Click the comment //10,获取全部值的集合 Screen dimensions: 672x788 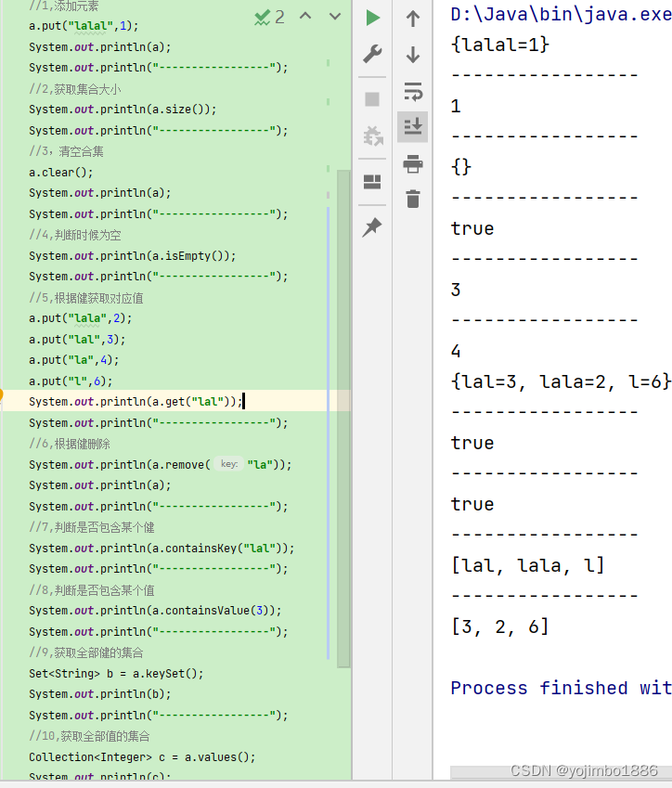tap(89, 736)
